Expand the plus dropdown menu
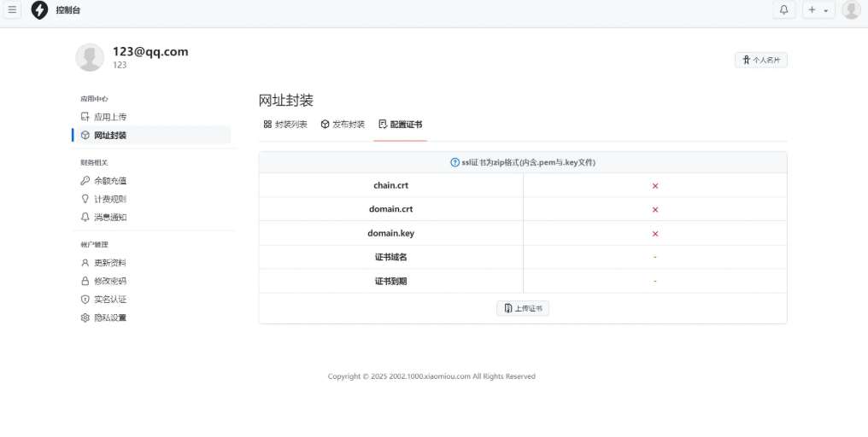The height and width of the screenshot is (437, 868). click(818, 10)
